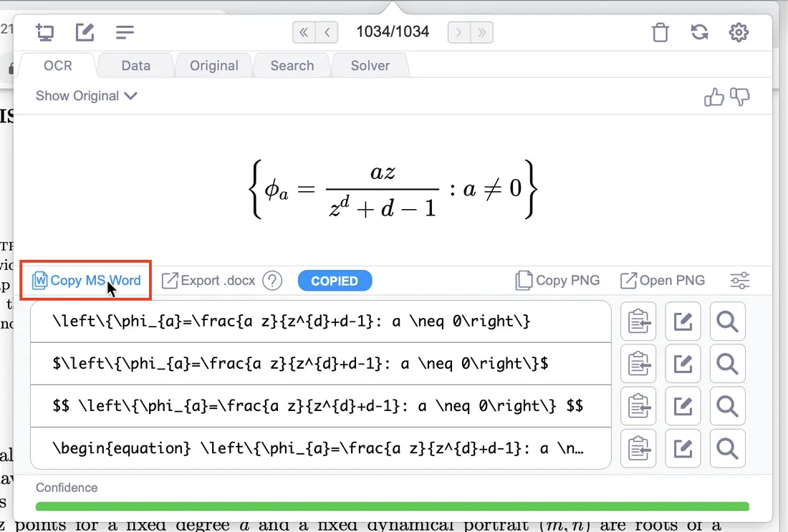Click the green Confidence bar
This screenshot has height=532, width=788.
coord(392,506)
